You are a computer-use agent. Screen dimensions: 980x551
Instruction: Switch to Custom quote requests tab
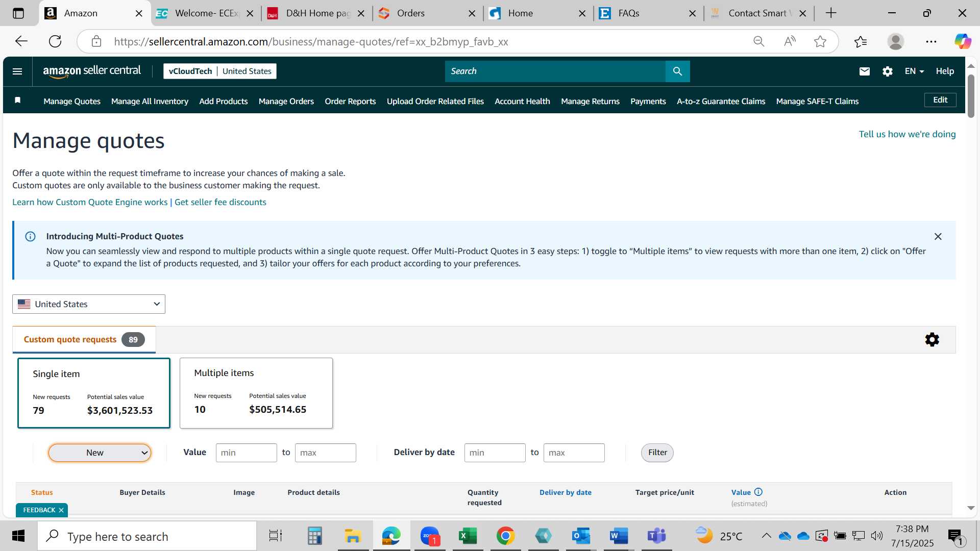pos(84,340)
